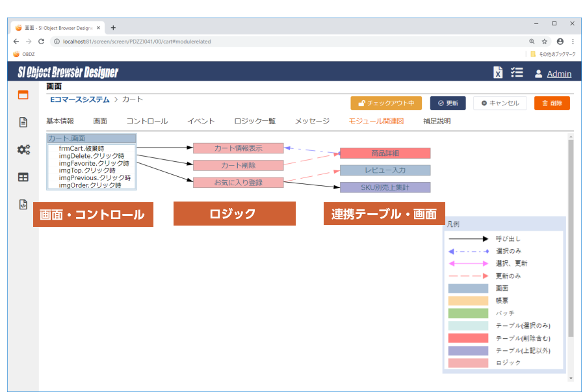Select the 補足説明 tab
585x392 pixels.
[x=436, y=122]
